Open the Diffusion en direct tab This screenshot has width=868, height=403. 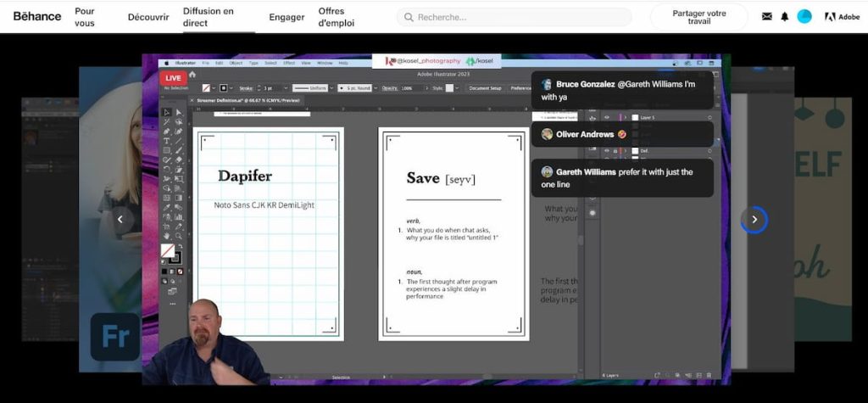(x=209, y=17)
